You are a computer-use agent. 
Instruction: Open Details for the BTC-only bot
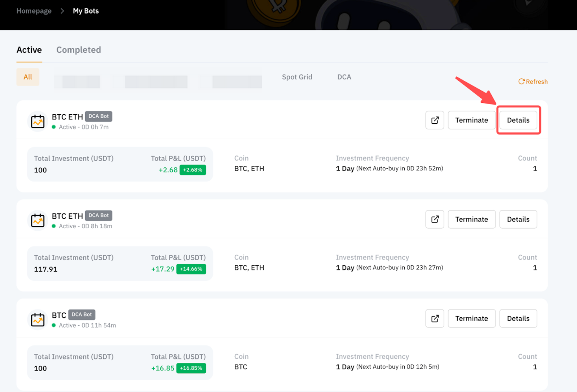518,318
